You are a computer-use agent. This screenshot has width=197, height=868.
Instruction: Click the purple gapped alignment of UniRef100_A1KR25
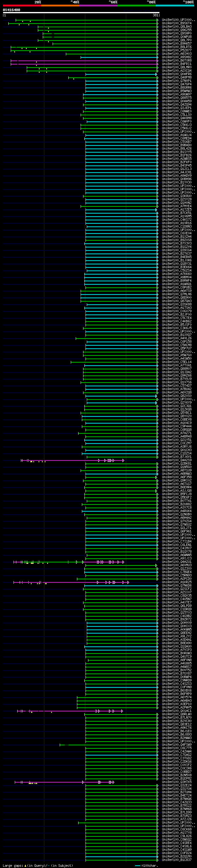(x=71, y=582)
